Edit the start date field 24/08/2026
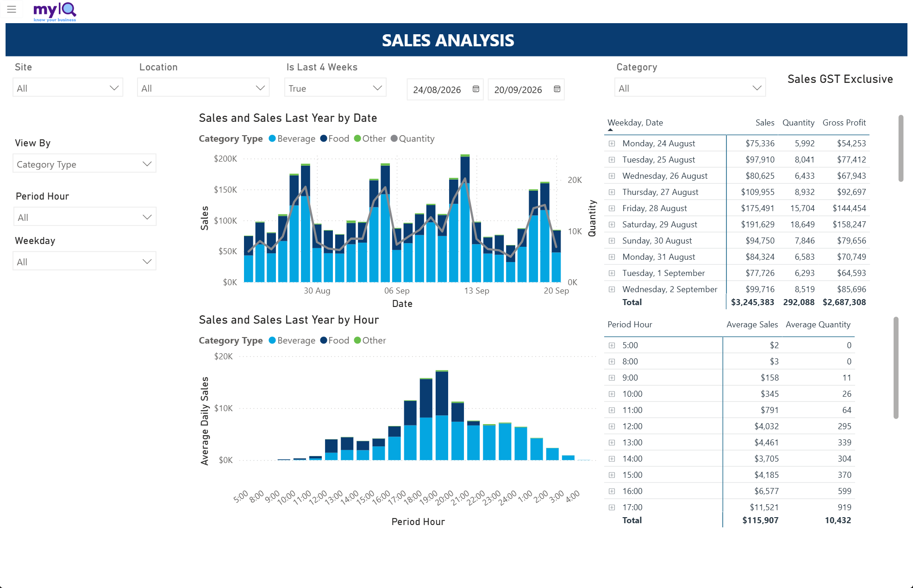 (437, 89)
